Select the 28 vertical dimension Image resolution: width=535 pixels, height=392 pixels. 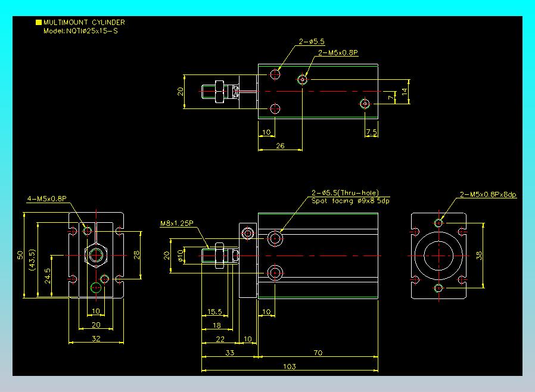[x=137, y=255]
